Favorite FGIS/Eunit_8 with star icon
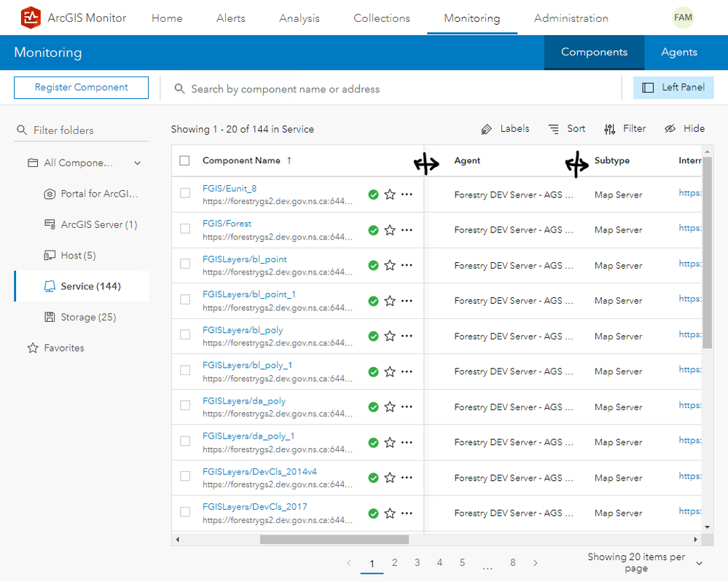 (390, 194)
